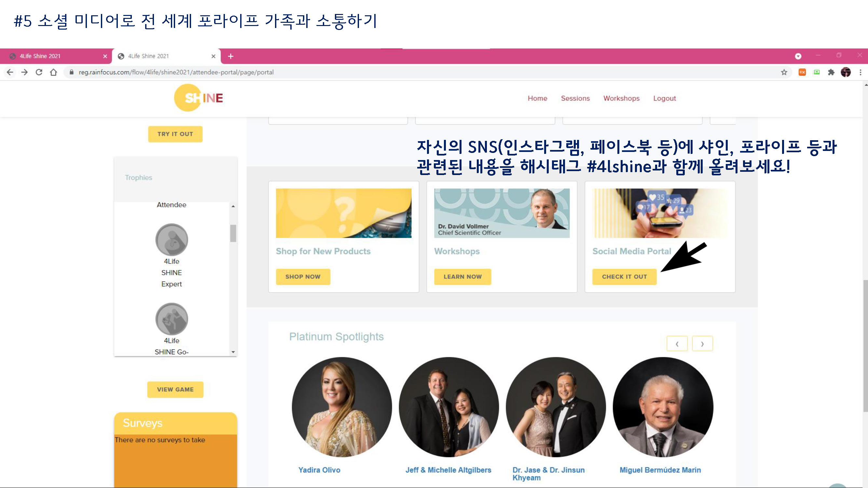The height and width of the screenshot is (488, 868).
Task: Open the Workshops nav link
Action: 621,98
